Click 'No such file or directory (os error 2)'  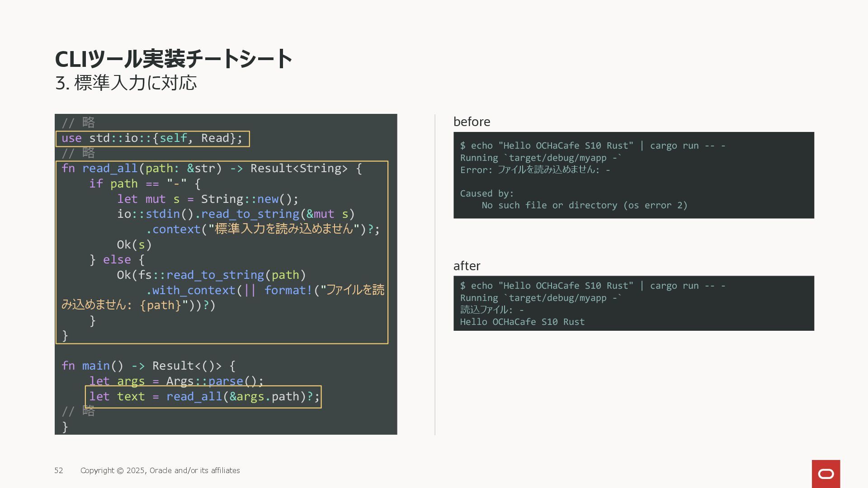585,205
